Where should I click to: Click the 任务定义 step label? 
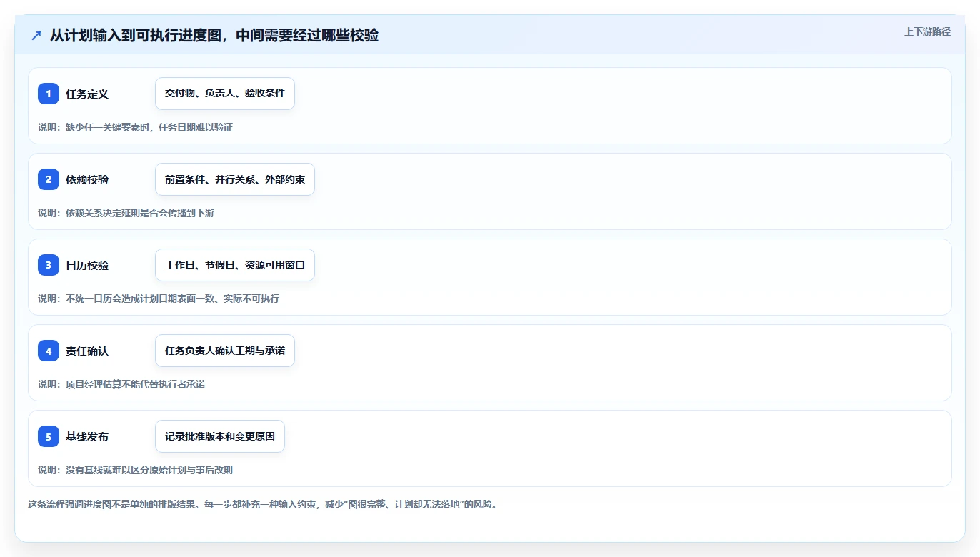(x=87, y=94)
